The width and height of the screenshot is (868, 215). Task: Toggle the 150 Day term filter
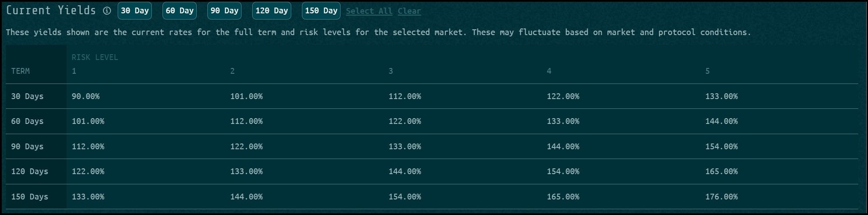(x=321, y=11)
